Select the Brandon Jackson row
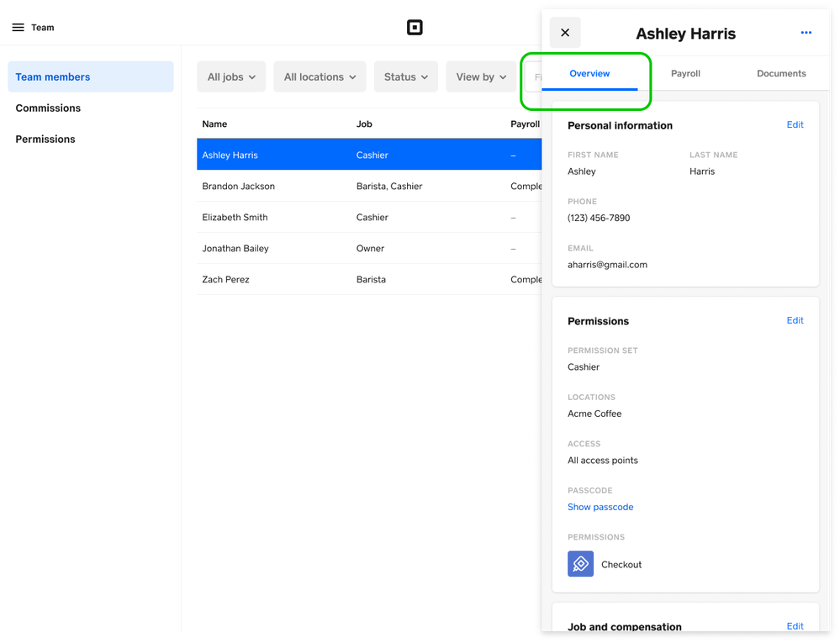This screenshot has width=840, height=643. click(239, 187)
